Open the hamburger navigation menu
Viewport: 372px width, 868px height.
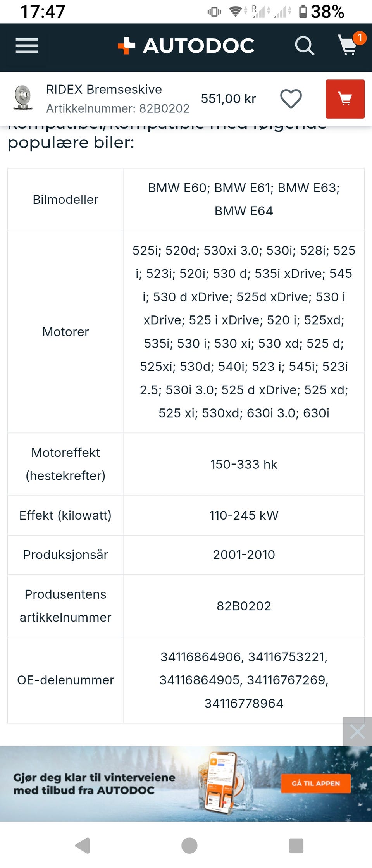[x=27, y=46]
